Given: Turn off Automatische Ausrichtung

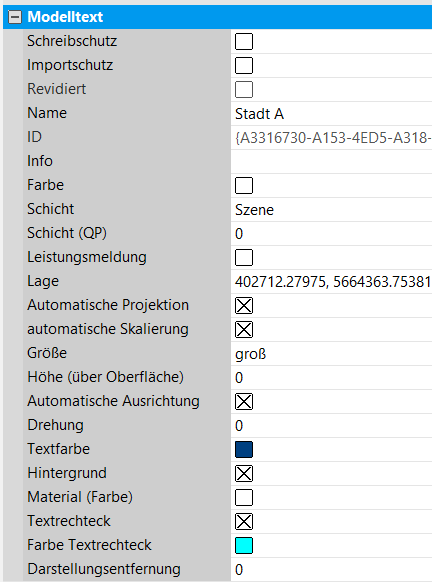Looking at the screenshot, I should tap(244, 402).
